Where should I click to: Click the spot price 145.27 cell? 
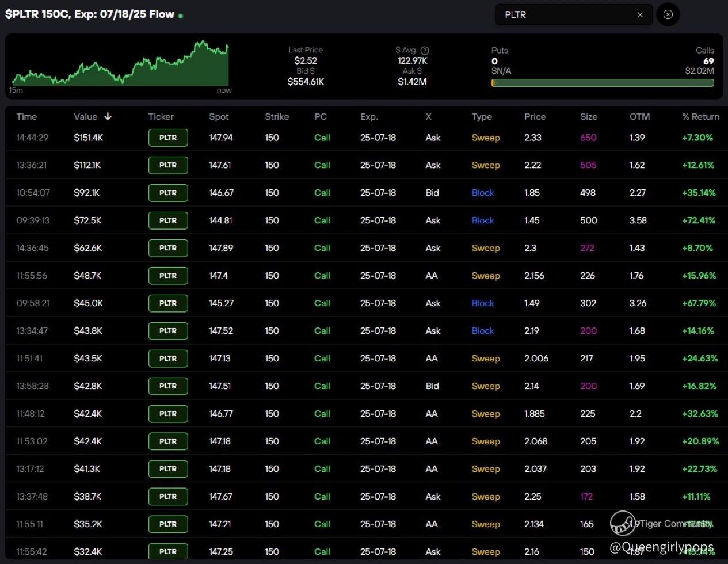coord(221,303)
